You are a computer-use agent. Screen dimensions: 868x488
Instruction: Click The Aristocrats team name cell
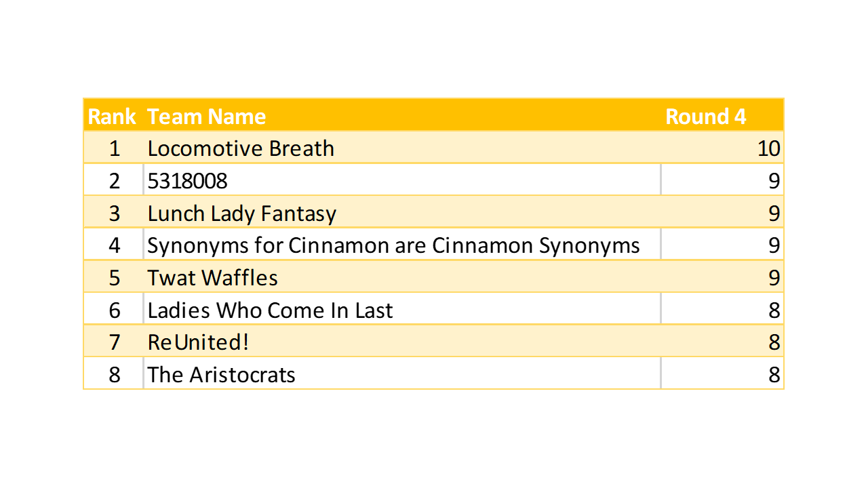221,375
